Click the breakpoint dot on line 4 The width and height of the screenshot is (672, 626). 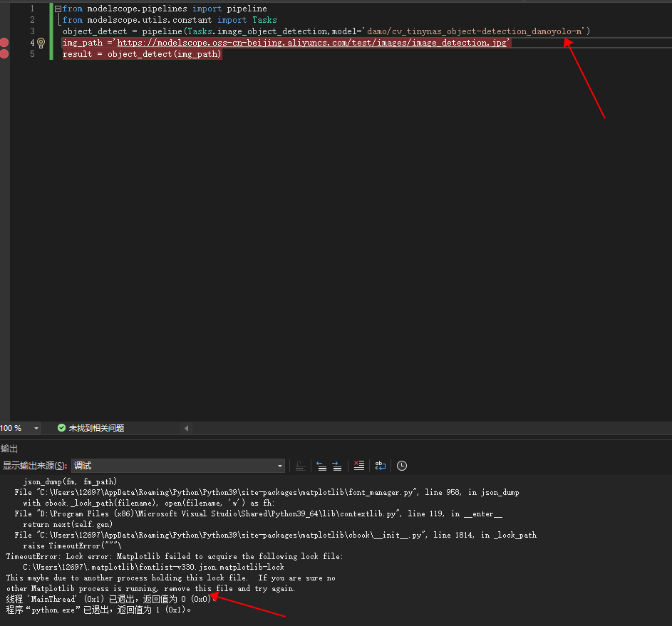pos(4,43)
